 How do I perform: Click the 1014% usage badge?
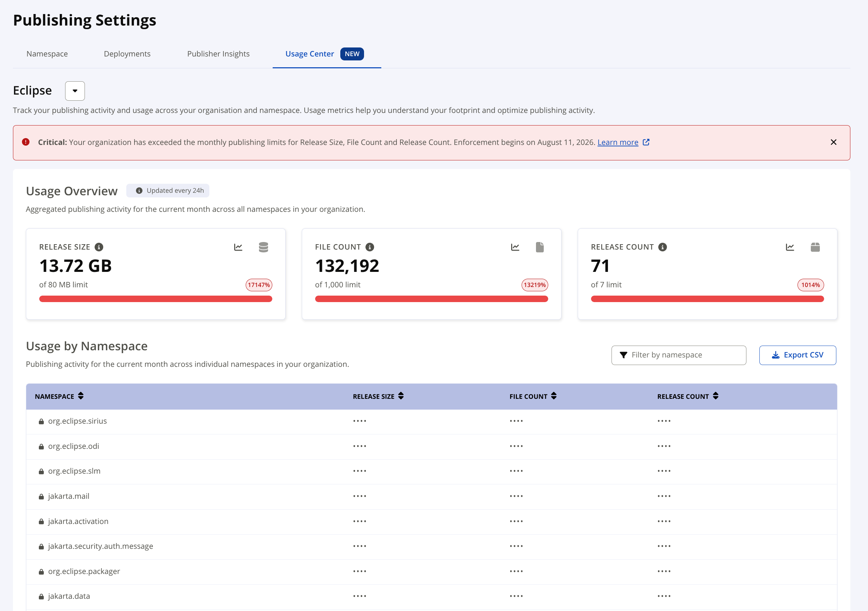click(x=810, y=285)
